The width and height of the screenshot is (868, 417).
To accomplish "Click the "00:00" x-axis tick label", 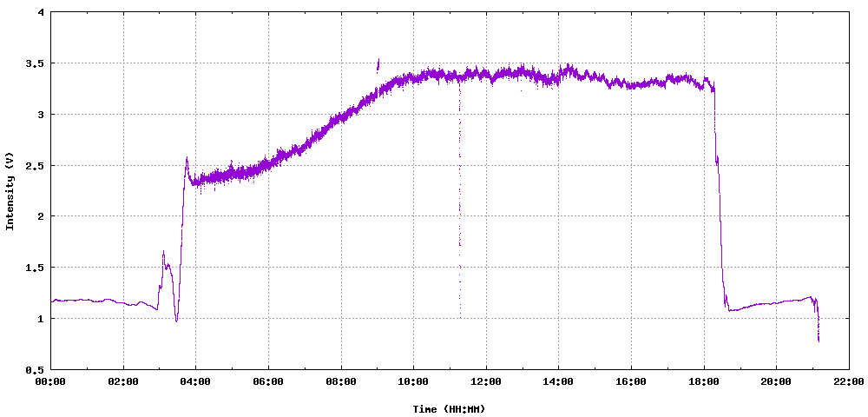I will coord(51,381).
